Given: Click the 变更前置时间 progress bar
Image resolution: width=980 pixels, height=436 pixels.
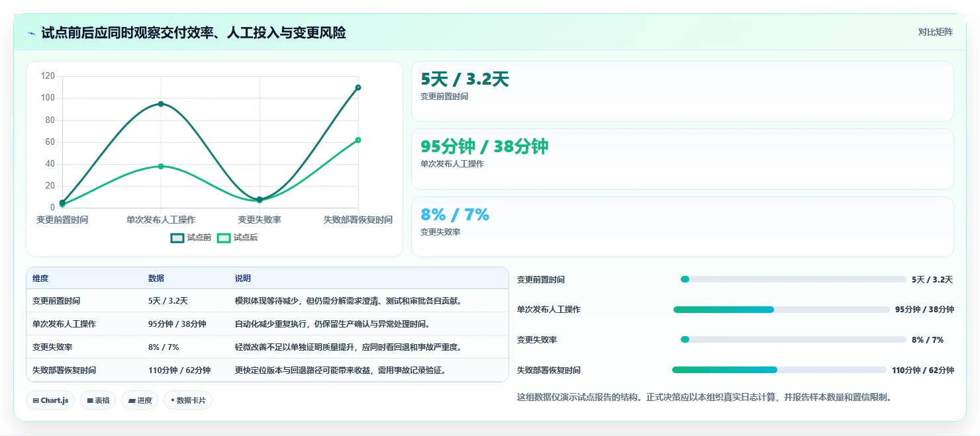Looking at the screenshot, I should 793,279.
